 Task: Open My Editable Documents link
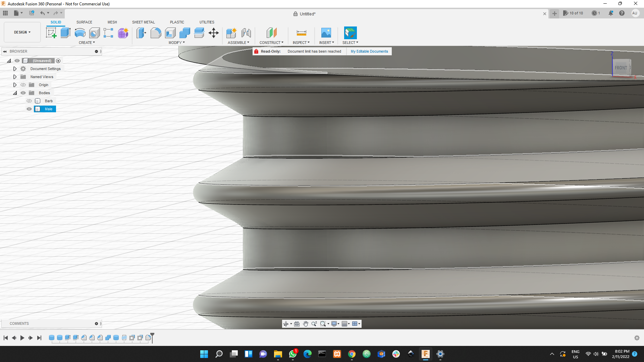[x=369, y=51]
